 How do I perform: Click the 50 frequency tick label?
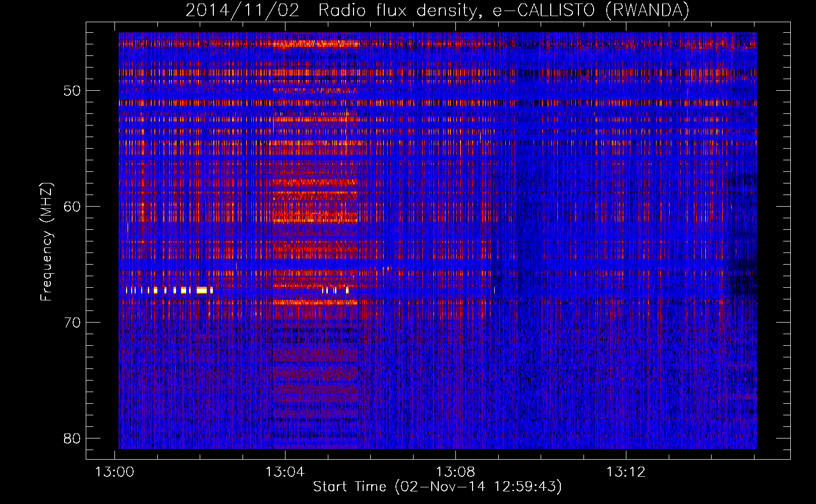[72, 91]
